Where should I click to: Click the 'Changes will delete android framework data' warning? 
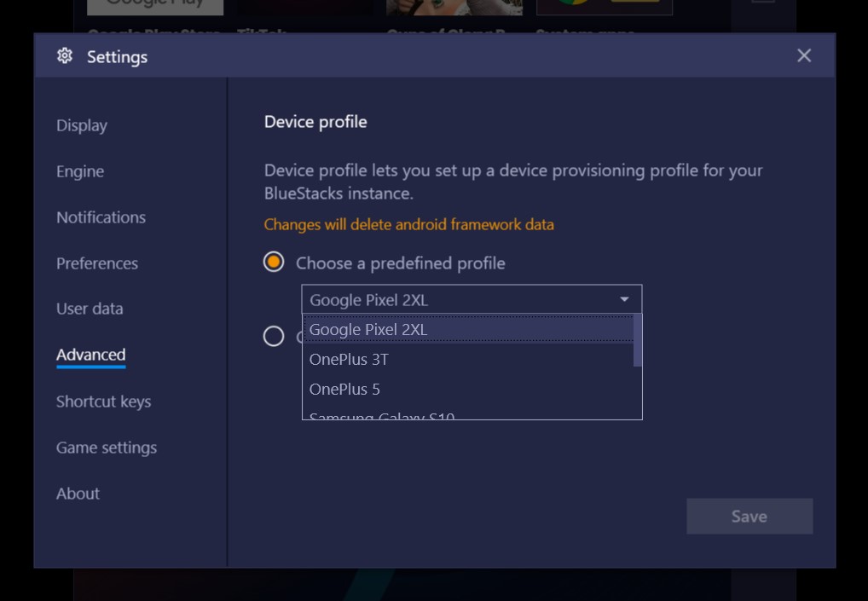(x=409, y=225)
